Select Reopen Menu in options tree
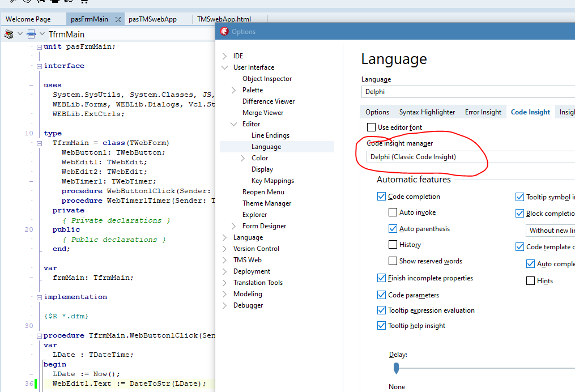 (263, 192)
